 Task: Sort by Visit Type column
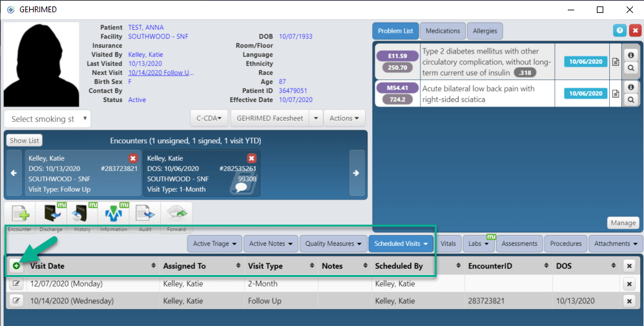click(x=282, y=266)
